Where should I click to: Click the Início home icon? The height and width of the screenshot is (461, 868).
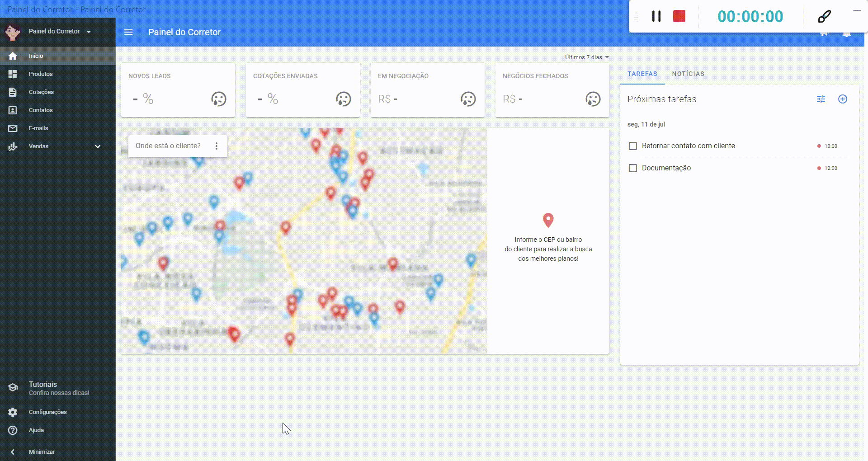coord(13,56)
